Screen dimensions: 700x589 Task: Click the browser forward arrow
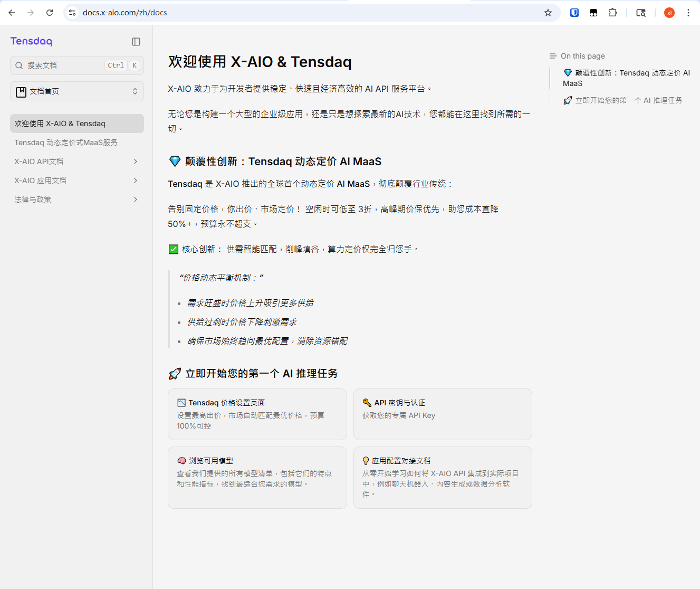31,13
